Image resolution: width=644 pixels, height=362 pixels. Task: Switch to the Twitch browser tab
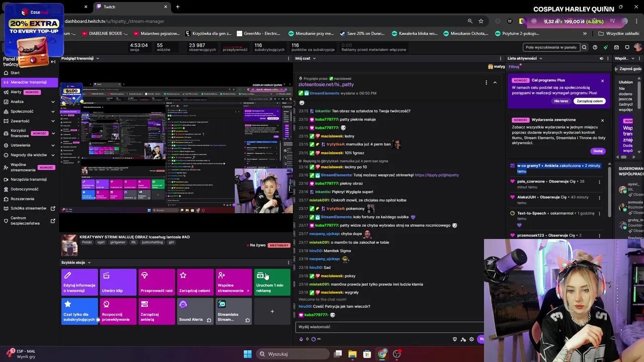pyautogui.click(x=132, y=7)
